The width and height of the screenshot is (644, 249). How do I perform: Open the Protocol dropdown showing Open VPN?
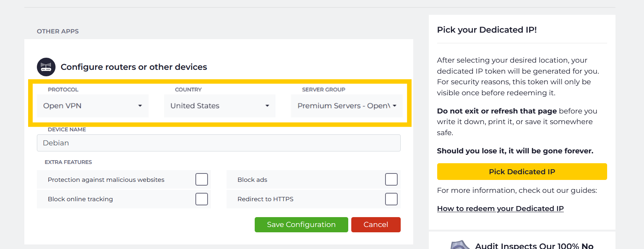click(93, 106)
